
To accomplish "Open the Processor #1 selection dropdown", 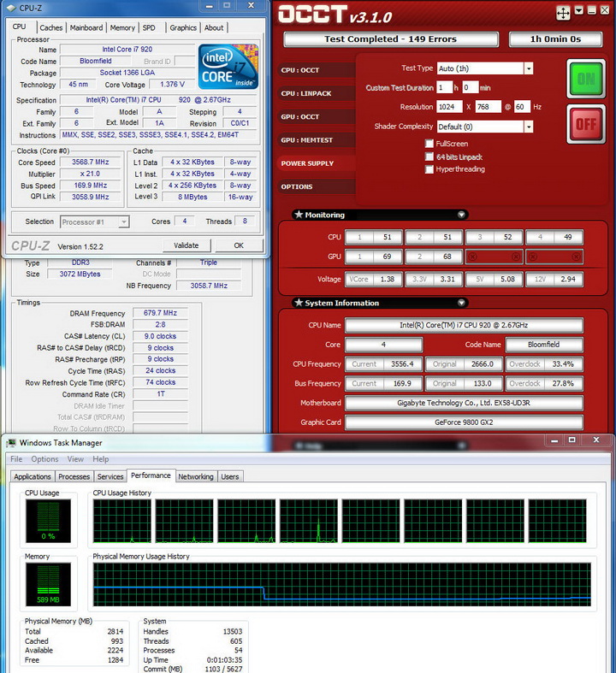I will [x=124, y=221].
